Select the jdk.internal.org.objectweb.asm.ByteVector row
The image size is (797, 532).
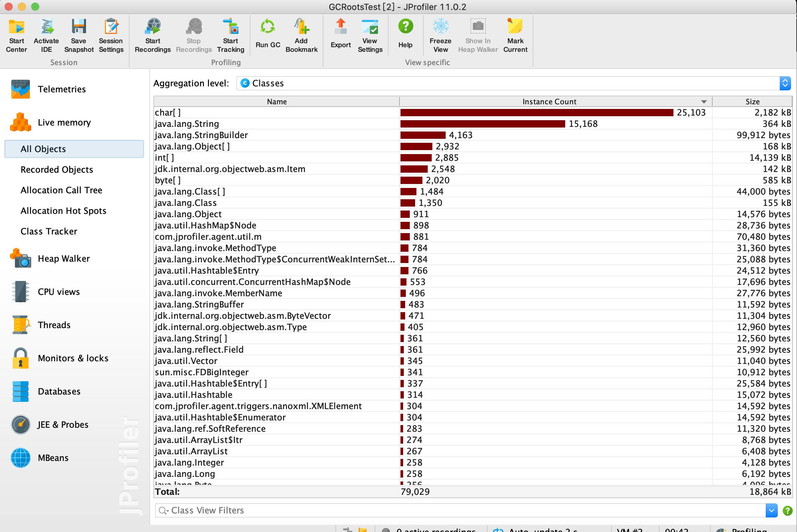tap(473, 315)
